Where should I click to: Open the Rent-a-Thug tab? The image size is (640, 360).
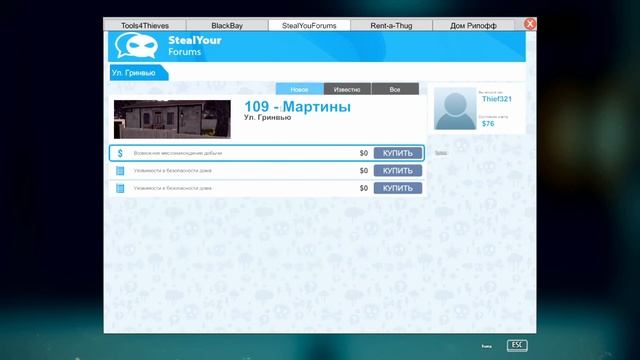[391, 25]
